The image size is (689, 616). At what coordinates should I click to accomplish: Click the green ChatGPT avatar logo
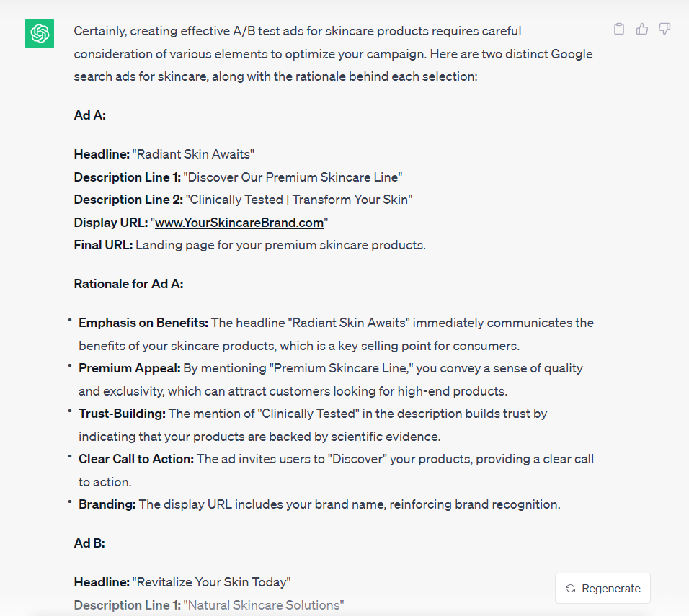coord(40,34)
